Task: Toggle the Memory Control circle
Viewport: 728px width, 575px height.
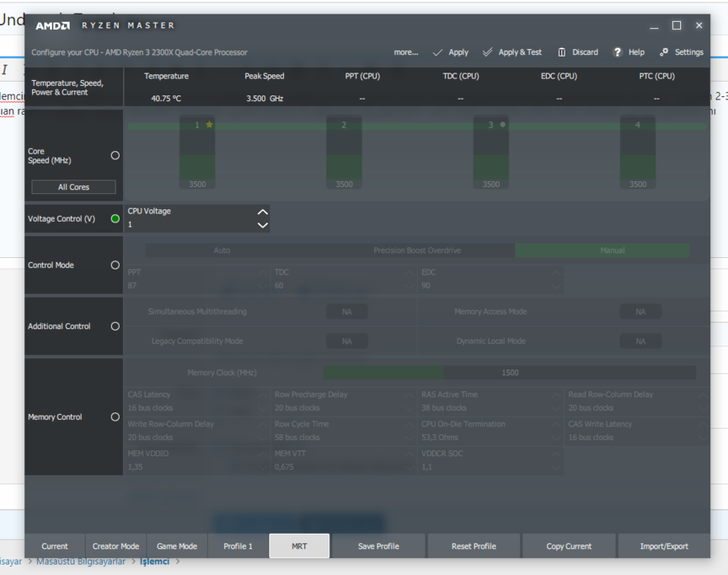Action: [115, 416]
